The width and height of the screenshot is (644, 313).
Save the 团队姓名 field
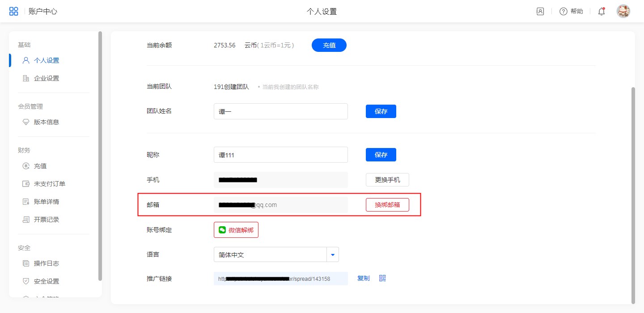pyautogui.click(x=381, y=111)
